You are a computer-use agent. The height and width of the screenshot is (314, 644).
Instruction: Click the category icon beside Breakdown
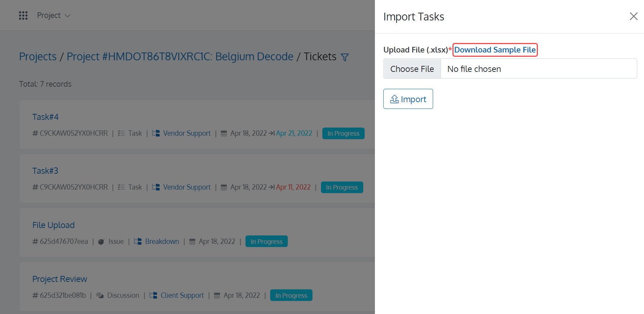tap(138, 241)
